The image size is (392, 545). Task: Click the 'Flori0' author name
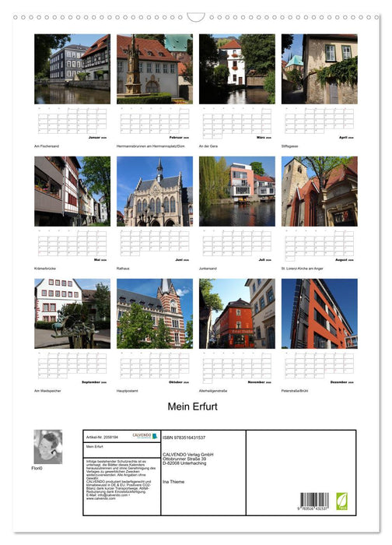pos(37,468)
